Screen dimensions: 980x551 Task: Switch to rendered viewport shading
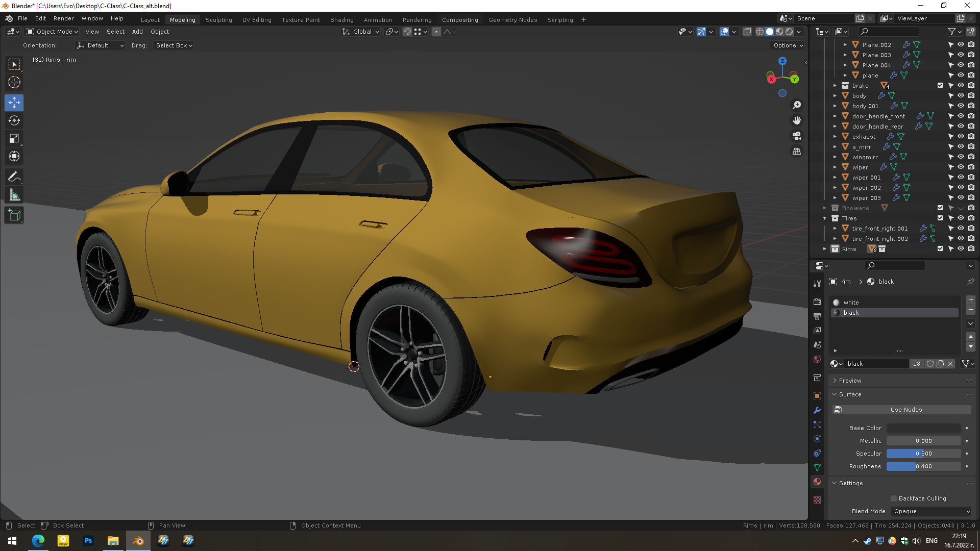pos(789,32)
